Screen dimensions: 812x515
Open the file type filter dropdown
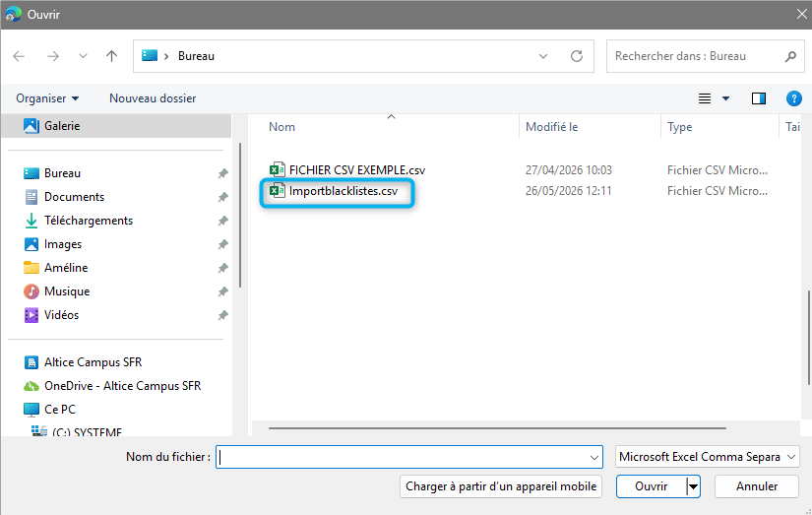pos(708,457)
